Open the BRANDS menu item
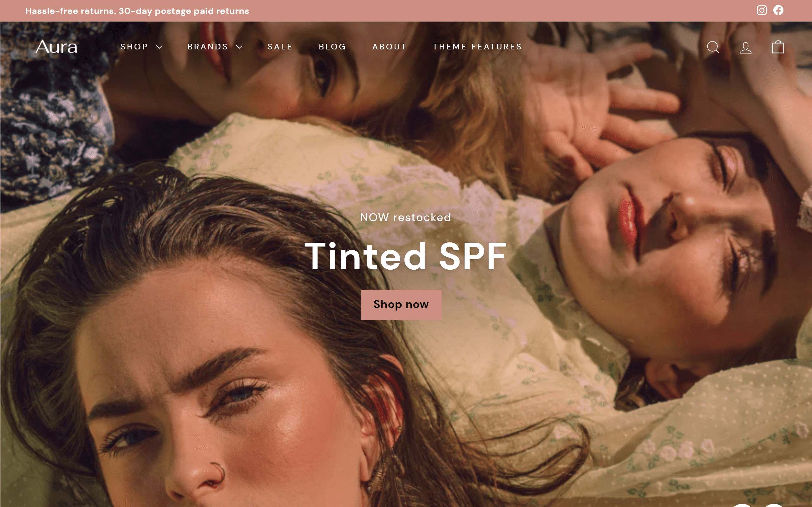812x507 pixels. coord(208,47)
